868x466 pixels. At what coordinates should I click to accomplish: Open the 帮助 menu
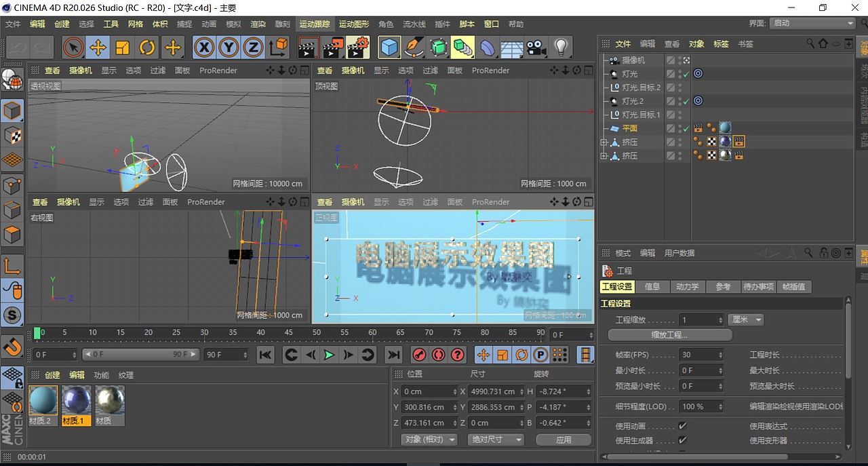point(516,24)
